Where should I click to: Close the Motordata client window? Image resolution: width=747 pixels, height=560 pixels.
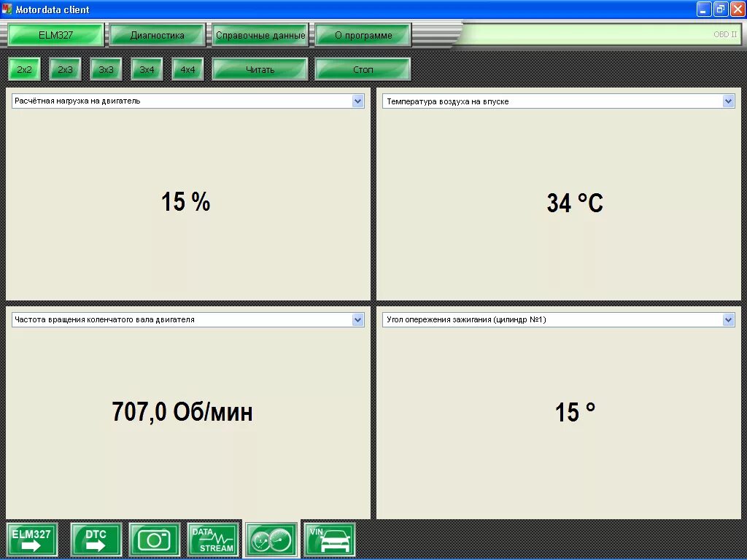[x=737, y=9]
